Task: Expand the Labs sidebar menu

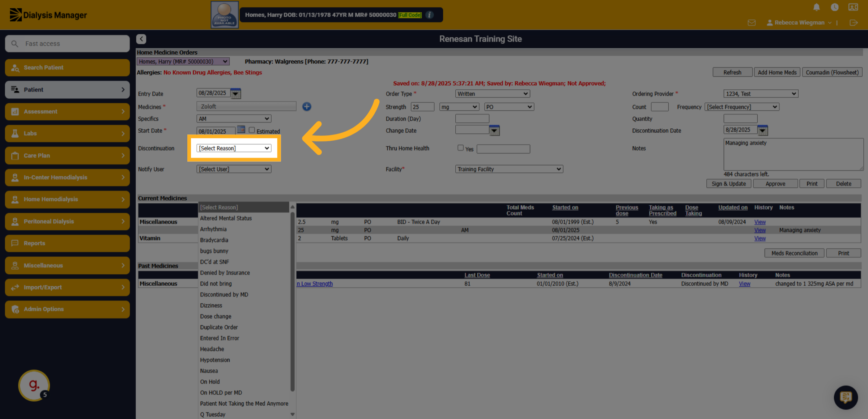Action: tap(68, 133)
